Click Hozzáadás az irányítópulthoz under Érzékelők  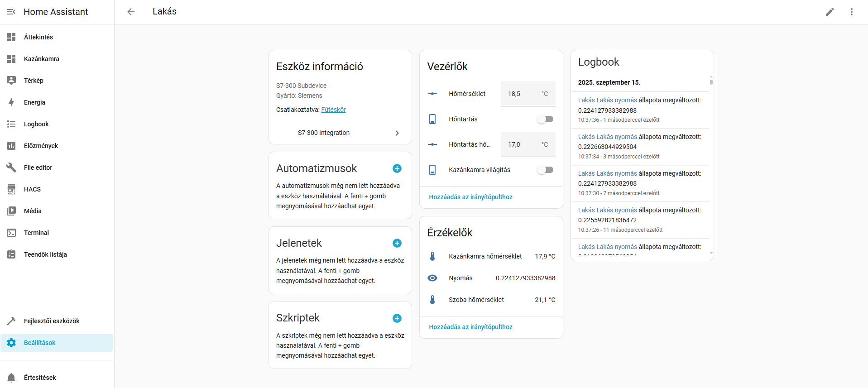coord(470,327)
